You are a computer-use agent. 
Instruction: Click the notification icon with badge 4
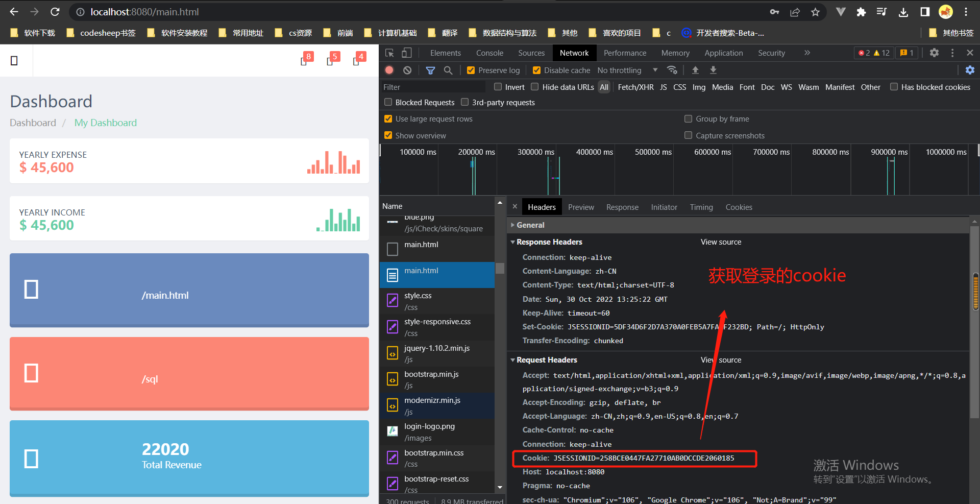(359, 59)
